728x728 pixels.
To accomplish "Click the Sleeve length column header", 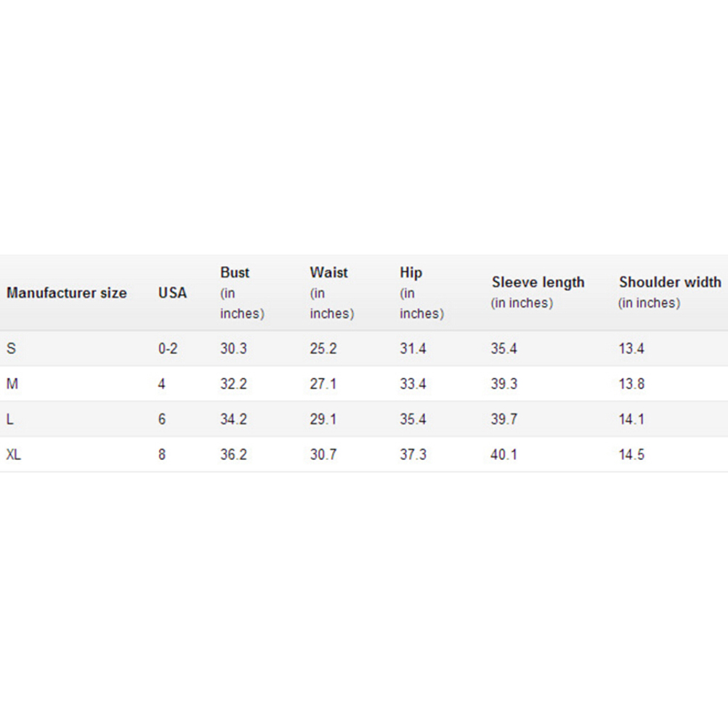I will point(538,283).
